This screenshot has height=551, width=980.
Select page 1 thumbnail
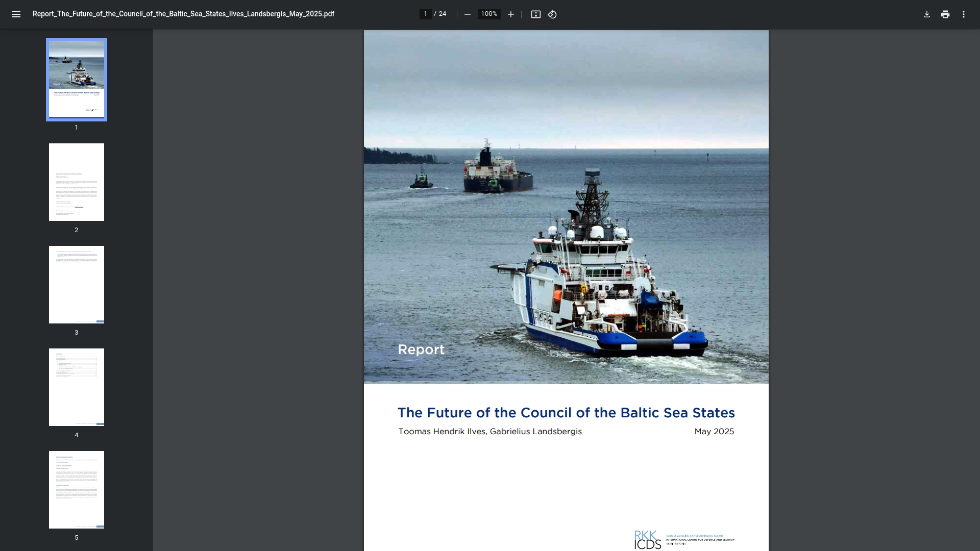click(77, 79)
